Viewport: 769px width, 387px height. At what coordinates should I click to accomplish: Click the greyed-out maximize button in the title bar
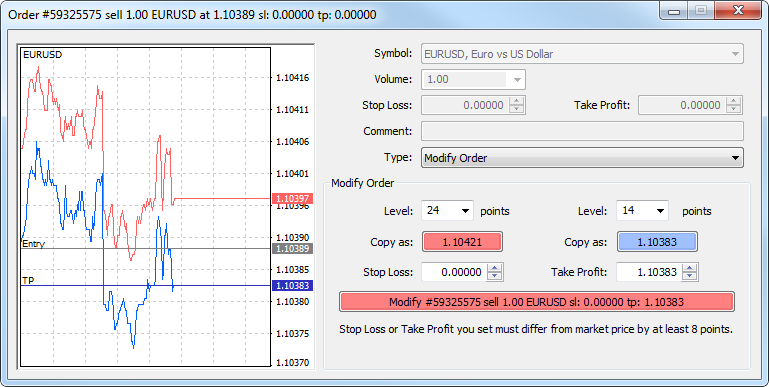tap(701, 10)
